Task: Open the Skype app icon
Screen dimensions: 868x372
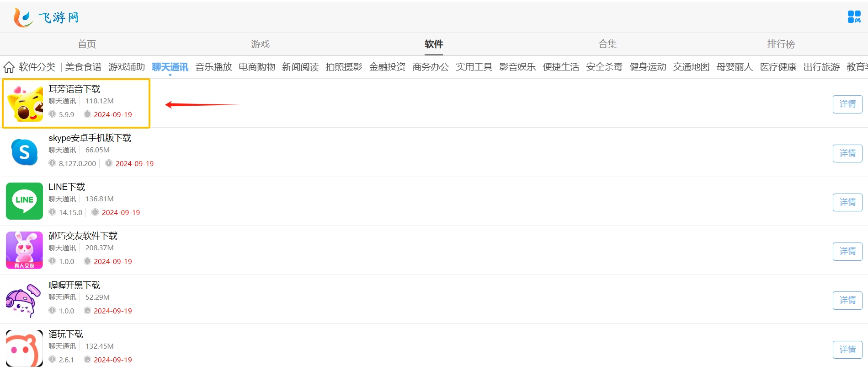Action: pos(24,152)
